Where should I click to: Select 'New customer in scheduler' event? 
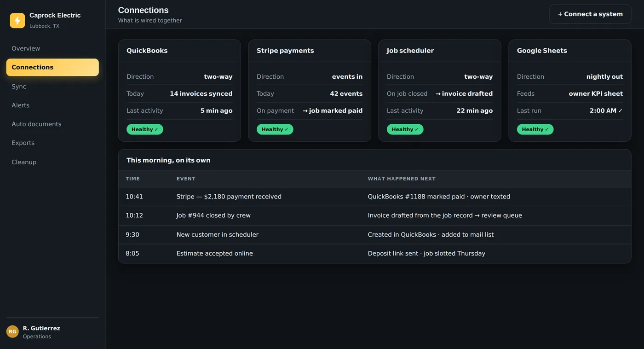point(218,235)
